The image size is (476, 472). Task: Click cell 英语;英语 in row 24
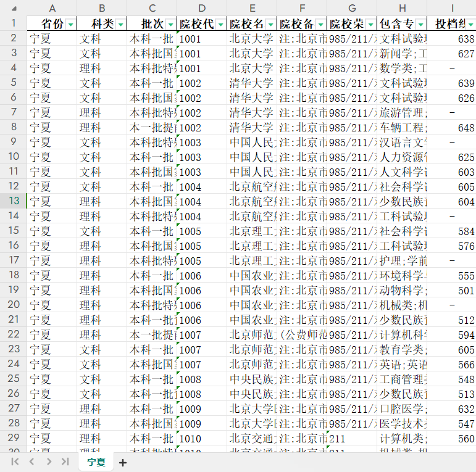(x=402, y=364)
